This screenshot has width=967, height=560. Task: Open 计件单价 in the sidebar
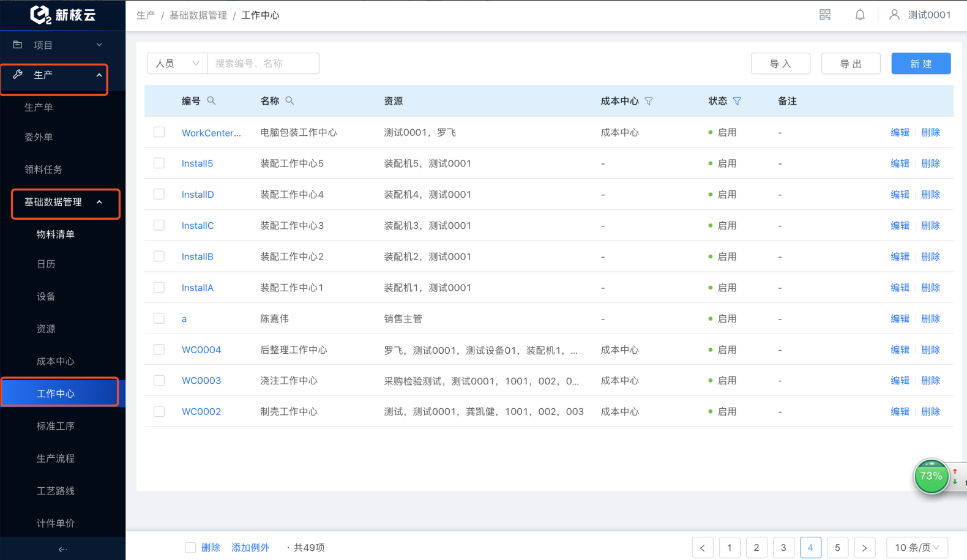[x=56, y=523]
